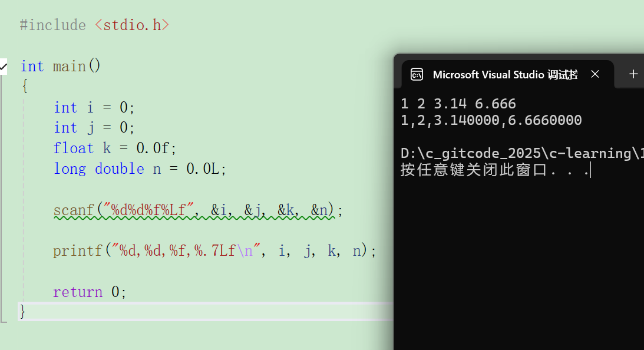Screen dimensions: 644x350
Task: Click the scanf call with warning underline
Action: coord(197,210)
